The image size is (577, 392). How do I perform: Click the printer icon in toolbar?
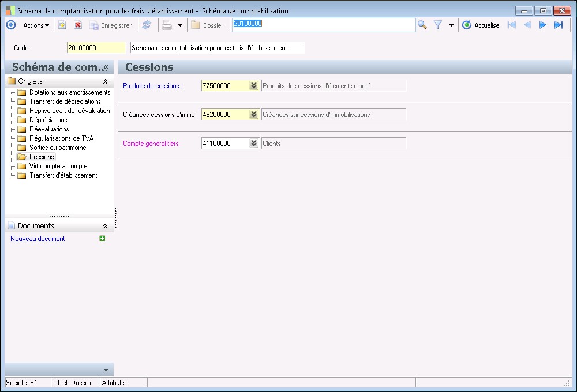click(167, 25)
